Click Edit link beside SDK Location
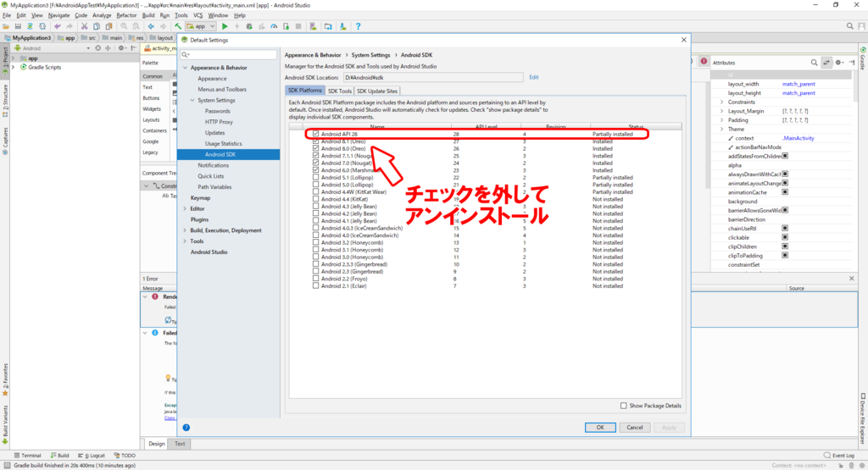 pyautogui.click(x=534, y=77)
